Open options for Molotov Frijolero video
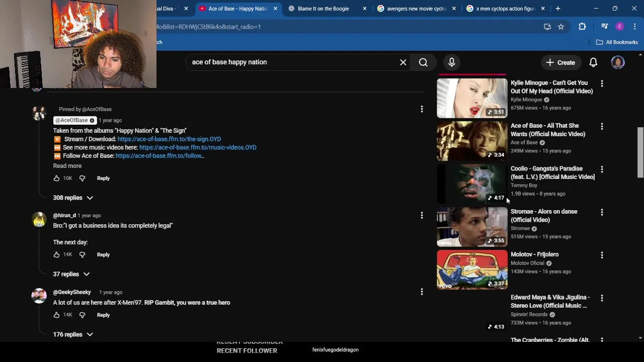This screenshot has width=644, height=362. point(602,255)
